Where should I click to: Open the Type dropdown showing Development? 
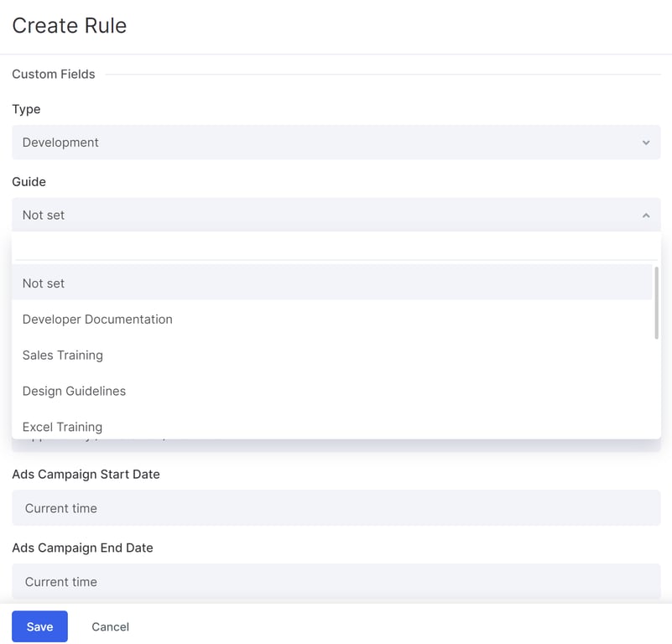(x=336, y=143)
